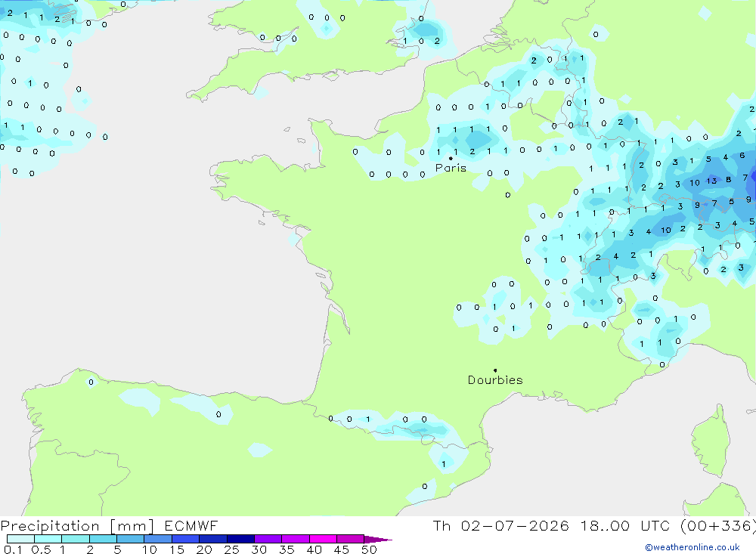
Task: Pick the 1–2 mm legend swatch
Action: tap(76, 539)
